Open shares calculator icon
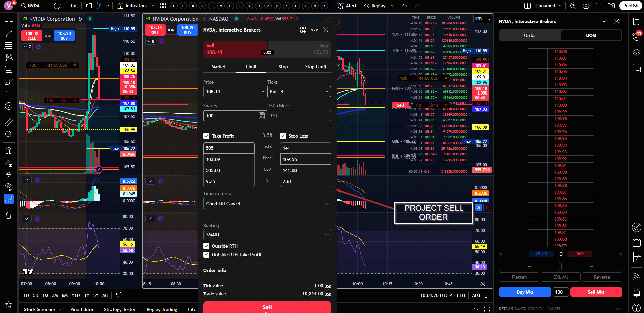This screenshot has width=644, height=313. click(x=262, y=116)
